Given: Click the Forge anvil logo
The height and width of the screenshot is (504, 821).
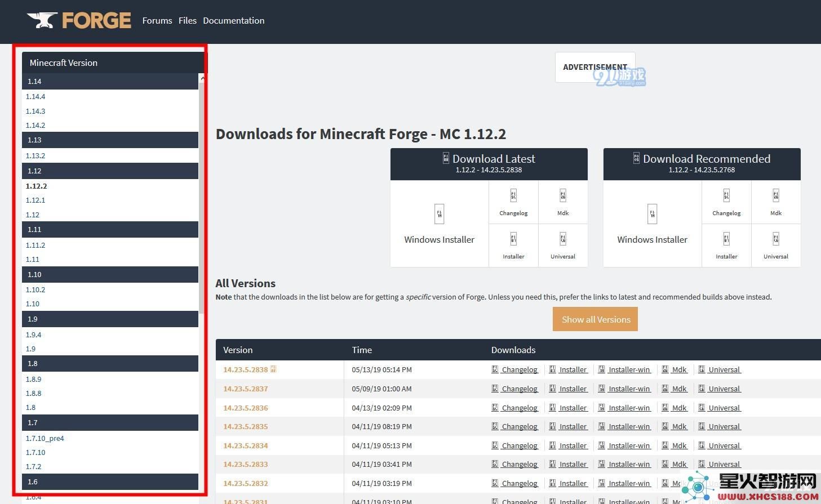Looking at the screenshot, I should coord(79,20).
